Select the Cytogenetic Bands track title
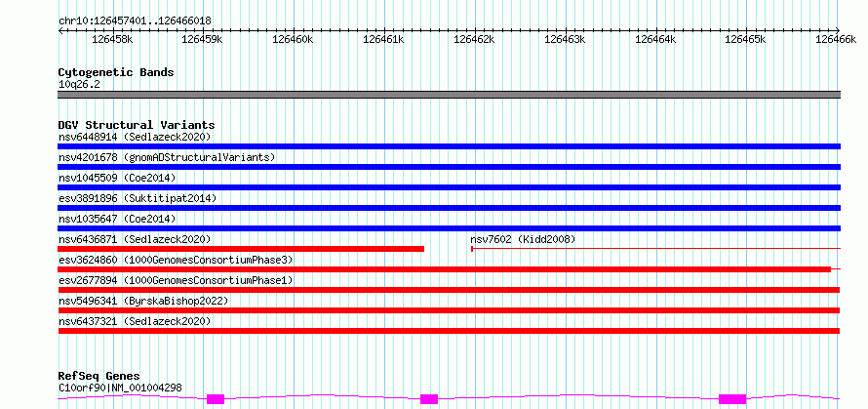Image resolution: width=868 pixels, height=409 pixels. [x=116, y=72]
